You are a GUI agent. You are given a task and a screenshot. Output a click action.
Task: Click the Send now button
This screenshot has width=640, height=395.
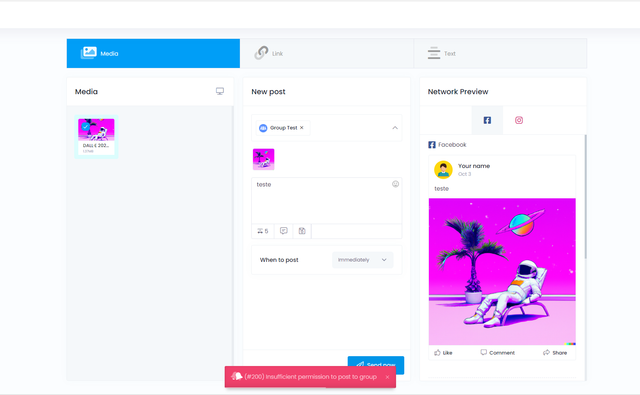click(x=376, y=365)
